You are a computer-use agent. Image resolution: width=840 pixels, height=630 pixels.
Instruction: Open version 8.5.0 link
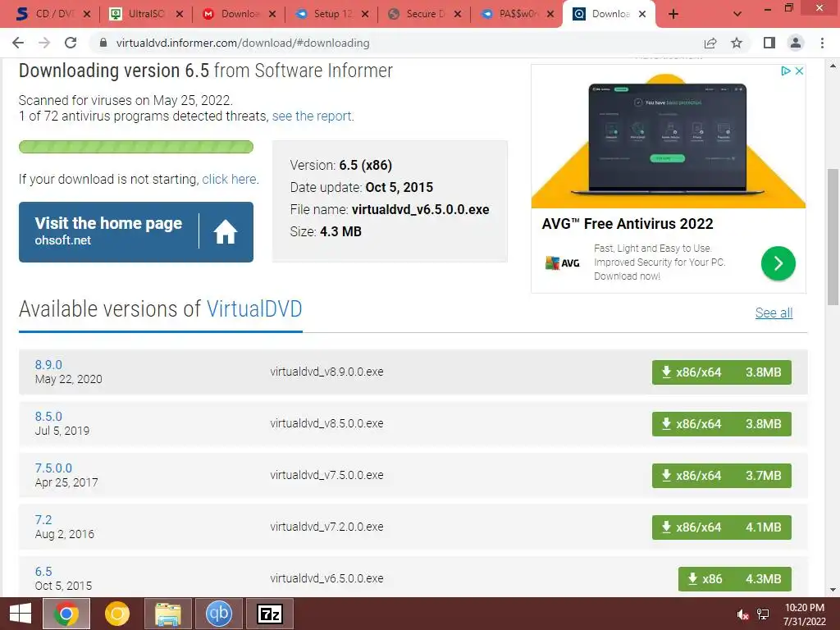48,416
